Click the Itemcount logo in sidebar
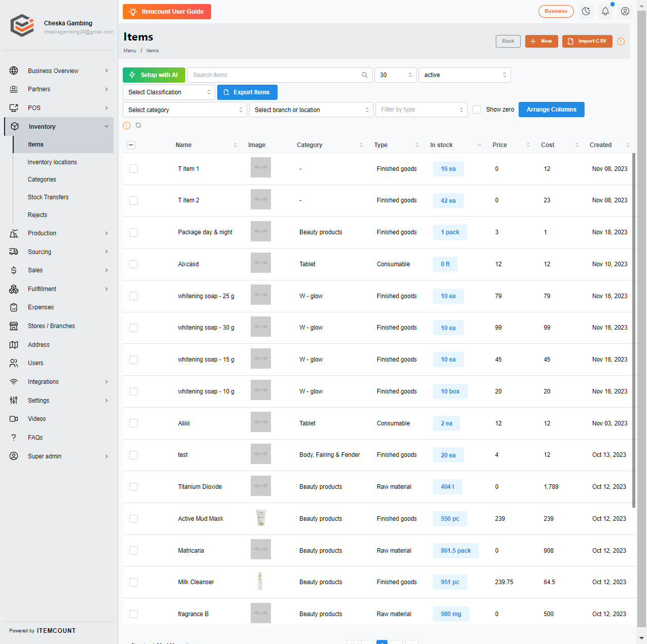The image size is (647, 644). (22, 25)
